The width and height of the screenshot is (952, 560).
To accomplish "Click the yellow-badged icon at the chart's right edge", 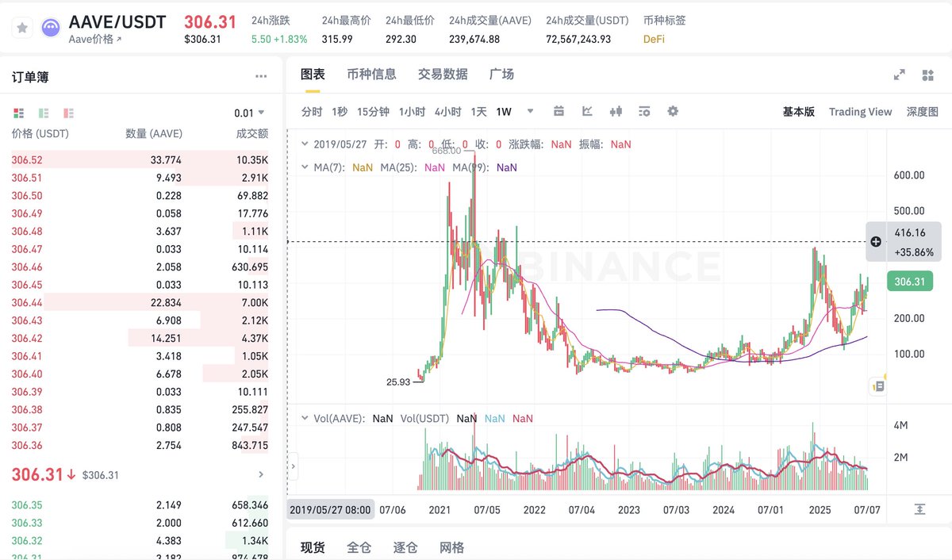I will [878, 386].
